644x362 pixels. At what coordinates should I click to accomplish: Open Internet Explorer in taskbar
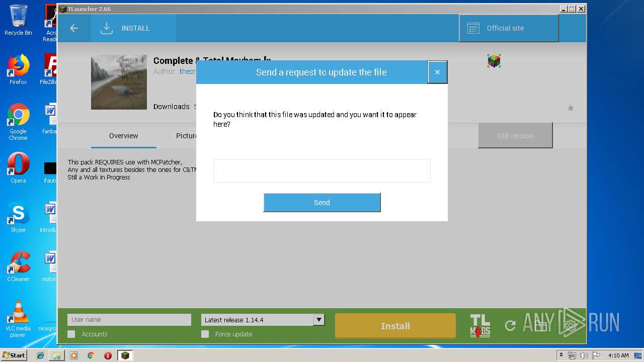(40, 355)
